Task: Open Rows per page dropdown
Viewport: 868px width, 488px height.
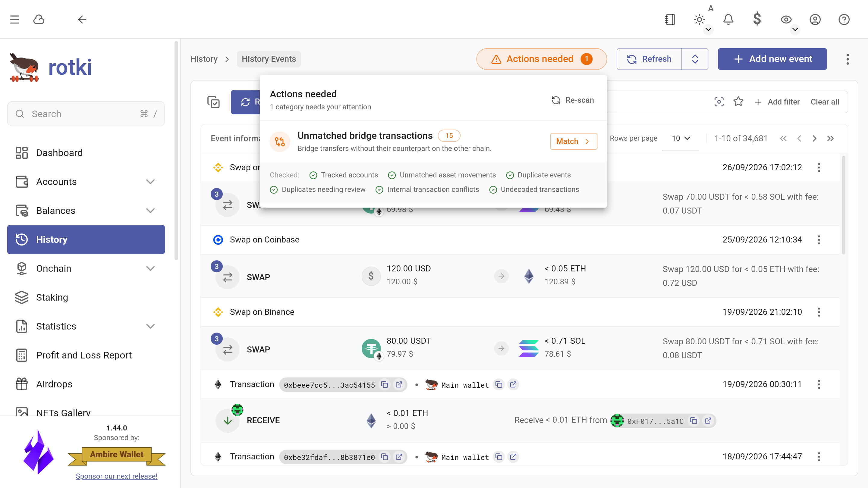Action: [x=680, y=139]
